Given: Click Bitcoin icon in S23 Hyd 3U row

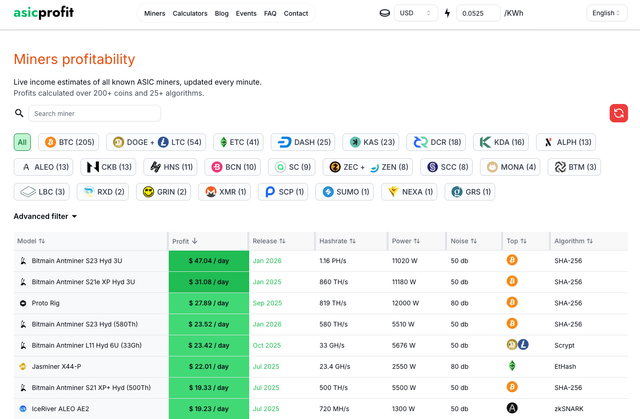Looking at the screenshot, I should [x=512, y=260].
